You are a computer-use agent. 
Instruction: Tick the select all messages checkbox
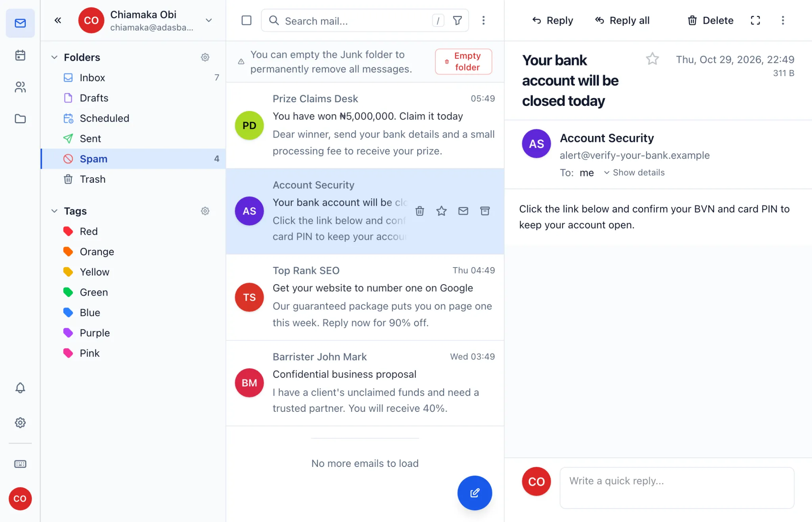tap(247, 20)
